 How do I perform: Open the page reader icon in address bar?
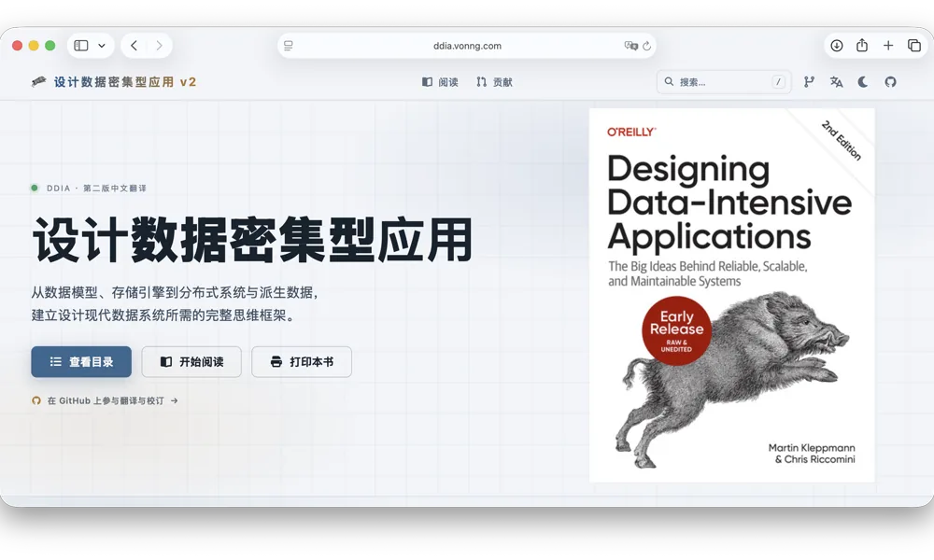point(289,46)
